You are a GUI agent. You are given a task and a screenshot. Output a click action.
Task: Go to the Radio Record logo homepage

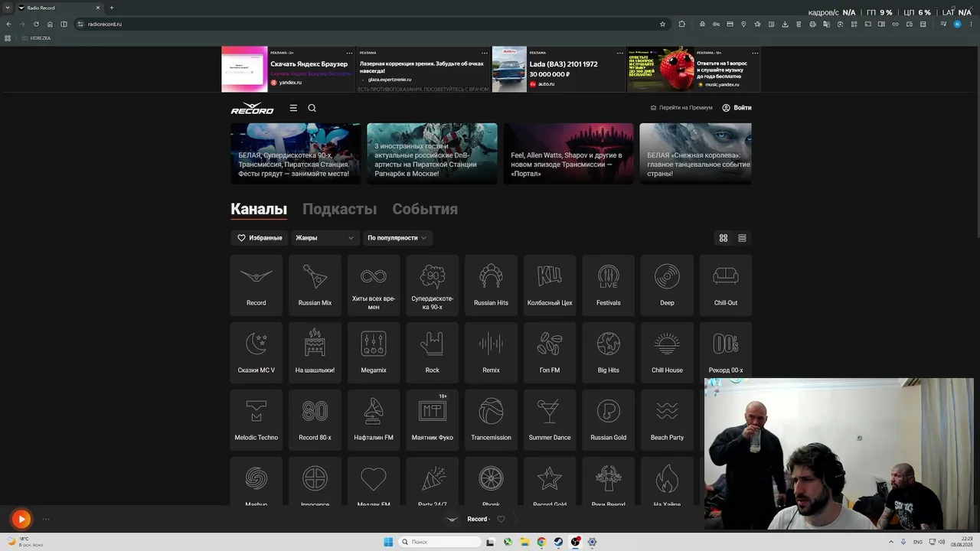pos(252,108)
